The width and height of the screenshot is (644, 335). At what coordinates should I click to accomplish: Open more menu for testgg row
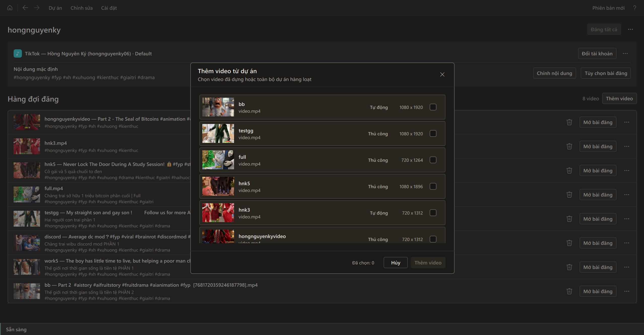coord(627,219)
